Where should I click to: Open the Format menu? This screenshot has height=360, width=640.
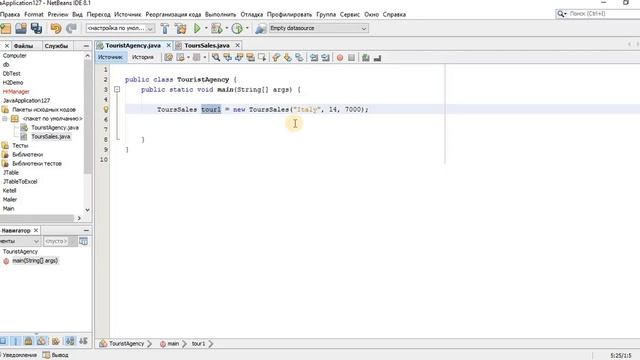click(34, 14)
